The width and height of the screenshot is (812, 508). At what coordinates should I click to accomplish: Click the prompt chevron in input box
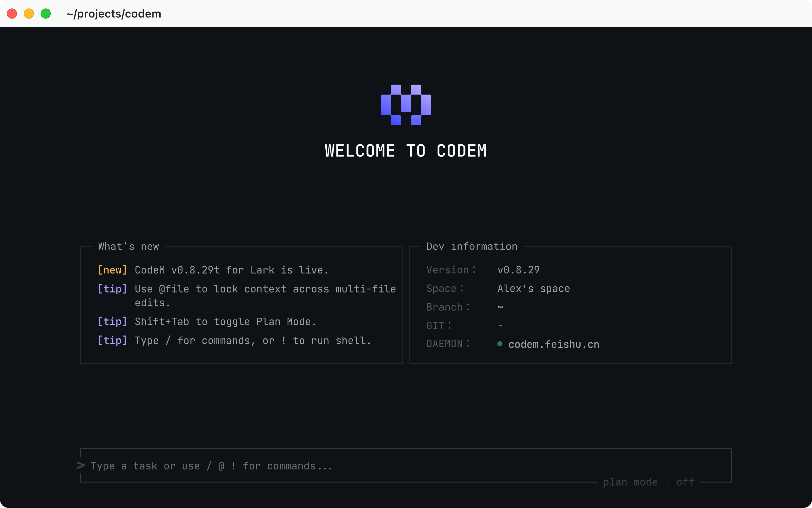pyautogui.click(x=81, y=465)
